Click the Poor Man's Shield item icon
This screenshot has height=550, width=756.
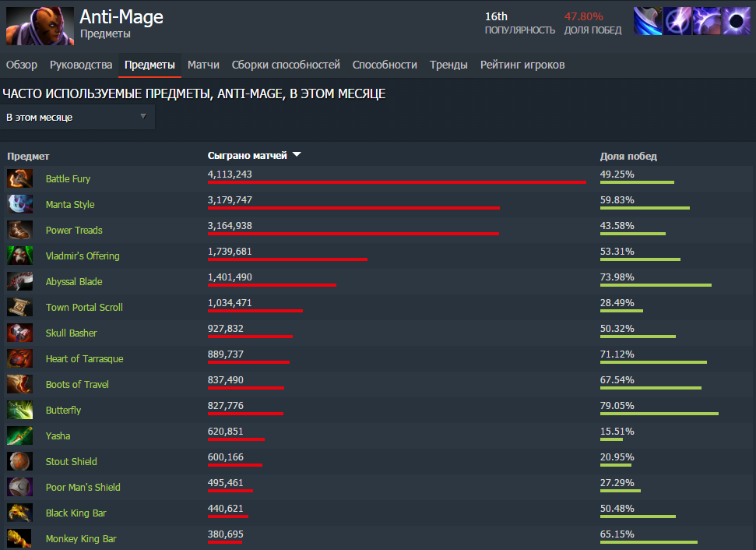point(19,487)
